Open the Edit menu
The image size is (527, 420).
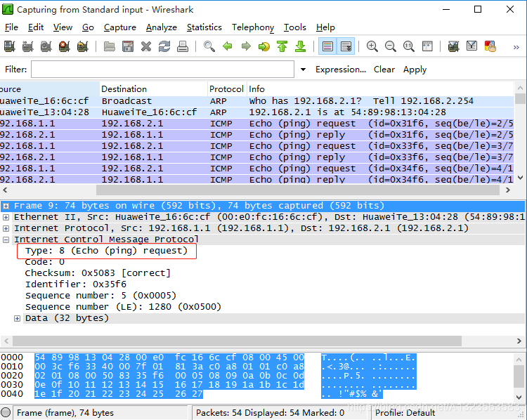pyautogui.click(x=36, y=27)
